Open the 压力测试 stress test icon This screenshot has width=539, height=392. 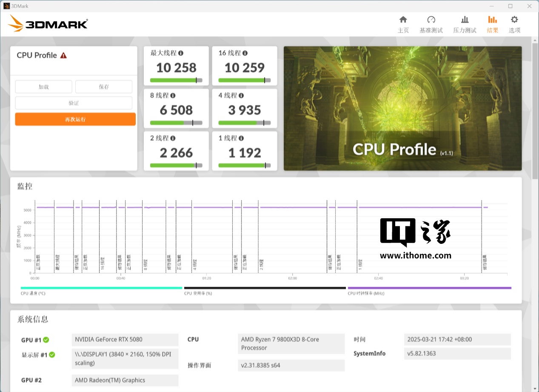click(x=465, y=20)
